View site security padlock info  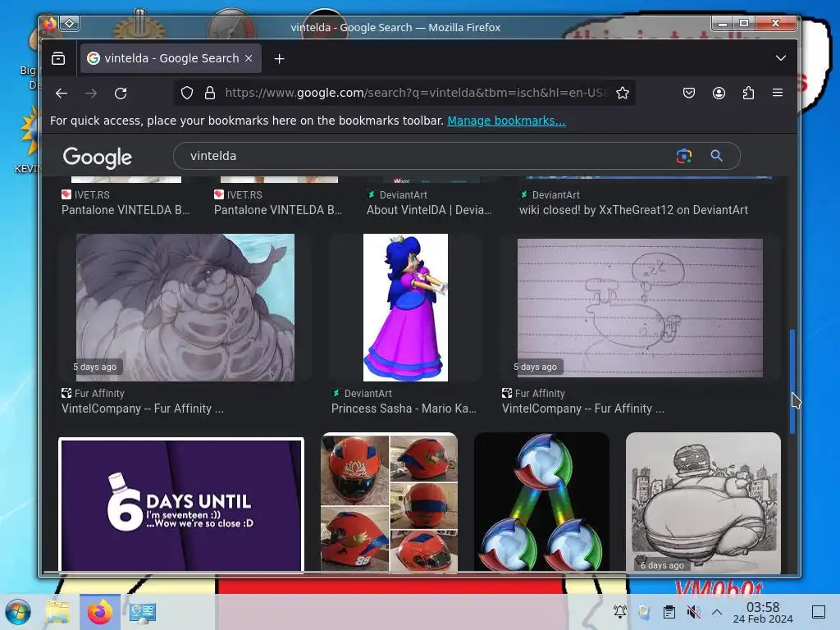coord(210,94)
